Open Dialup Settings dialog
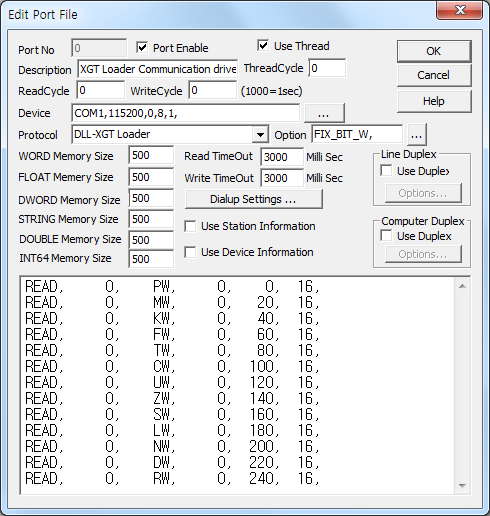The width and height of the screenshot is (490, 516). [253, 199]
